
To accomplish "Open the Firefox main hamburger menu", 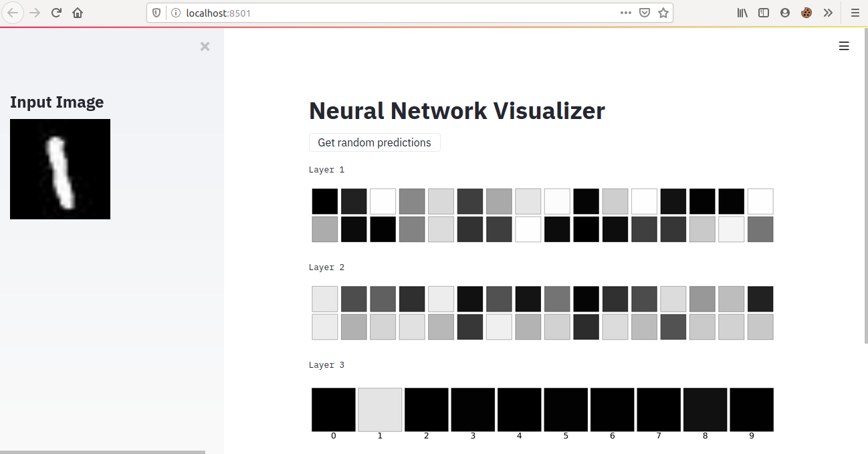I will [855, 13].
